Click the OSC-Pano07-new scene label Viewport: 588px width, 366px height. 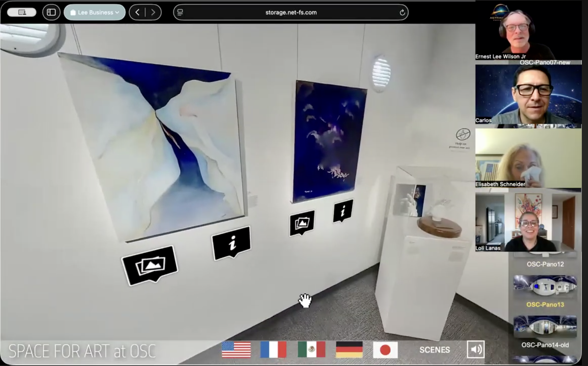pyautogui.click(x=545, y=62)
